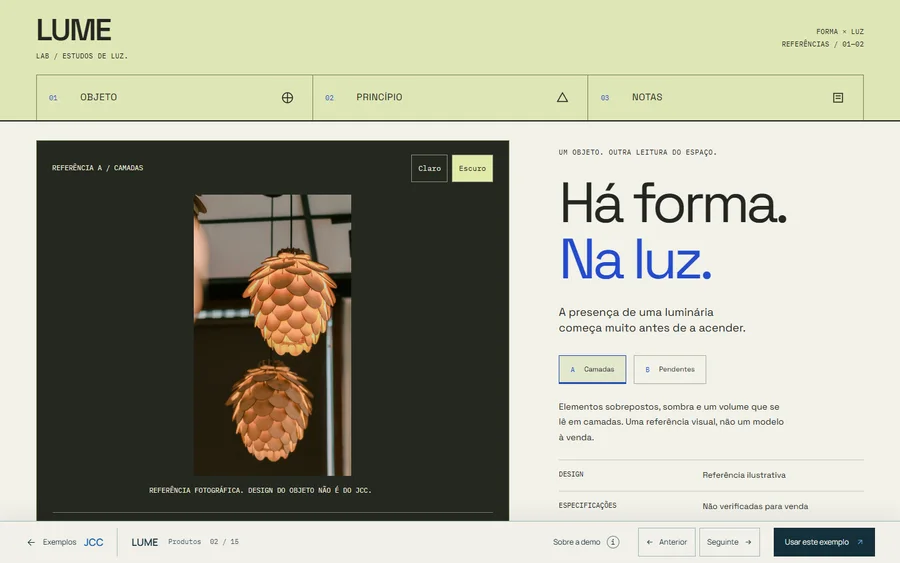Click the left arrow icon in Anterior button

pos(650,542)
